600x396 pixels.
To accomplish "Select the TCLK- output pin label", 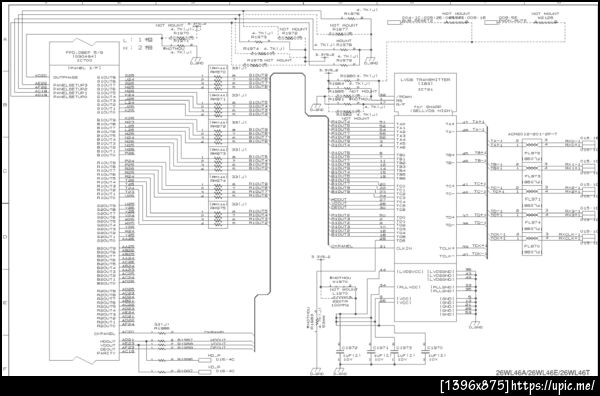I will point(447,256).
